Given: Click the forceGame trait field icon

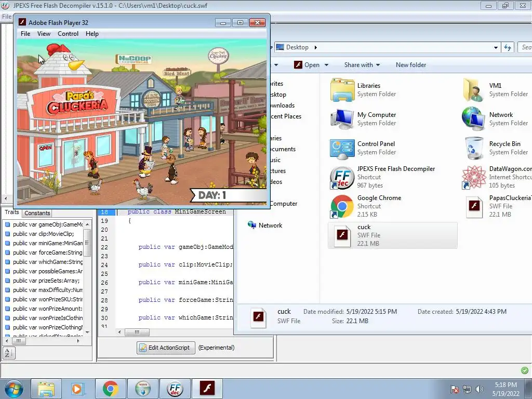Looking at the screenshot, I should (x=7, y=252).
